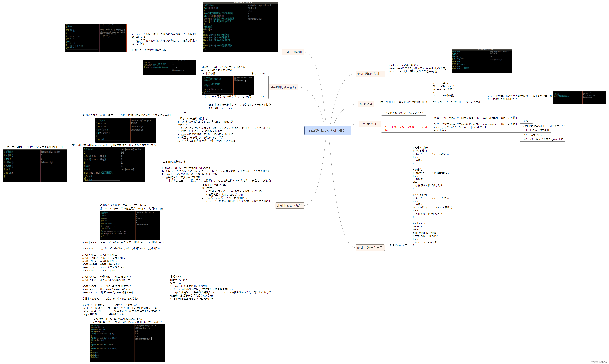Open the arr.sh terminal screenshot thumbnail
The image size is (609, 364).
coord(240,27)
